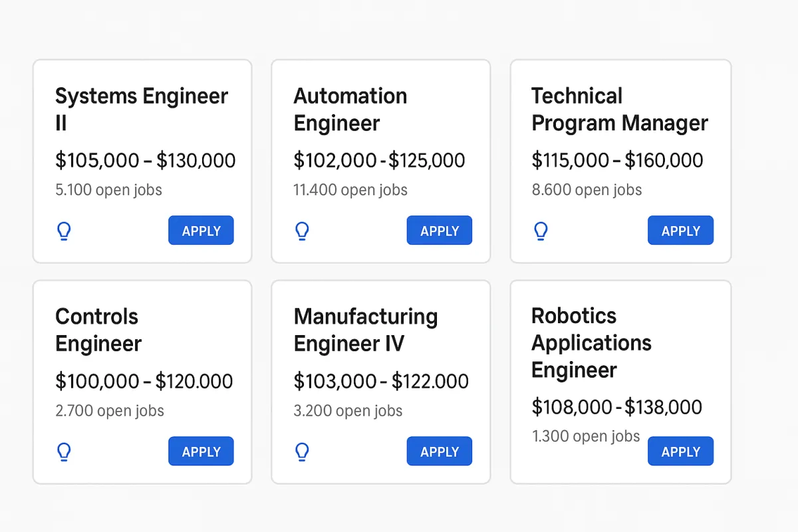Open the Automation Engineer job title
This screenshot has height=532, width=798.
coord(350,109)
